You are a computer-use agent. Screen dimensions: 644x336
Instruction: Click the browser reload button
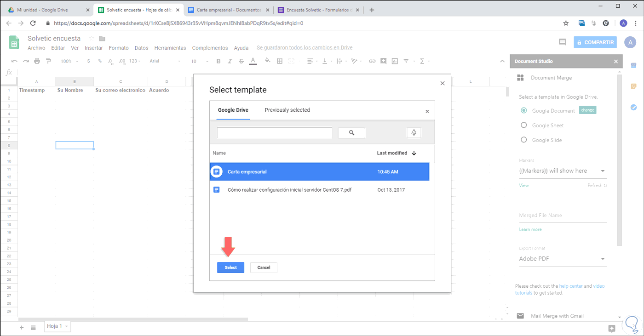[x=33, y=23]
